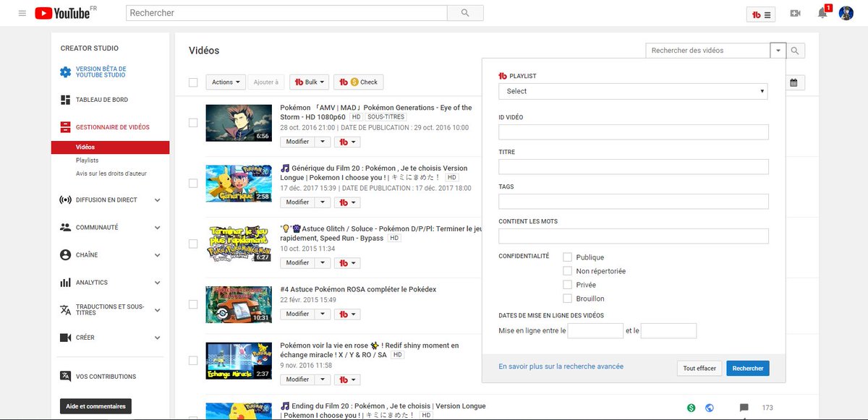Check the Non répertoriée privacy option
Image resolution: width=868 pixels, height=420 pixels.
tap(568, 271)
